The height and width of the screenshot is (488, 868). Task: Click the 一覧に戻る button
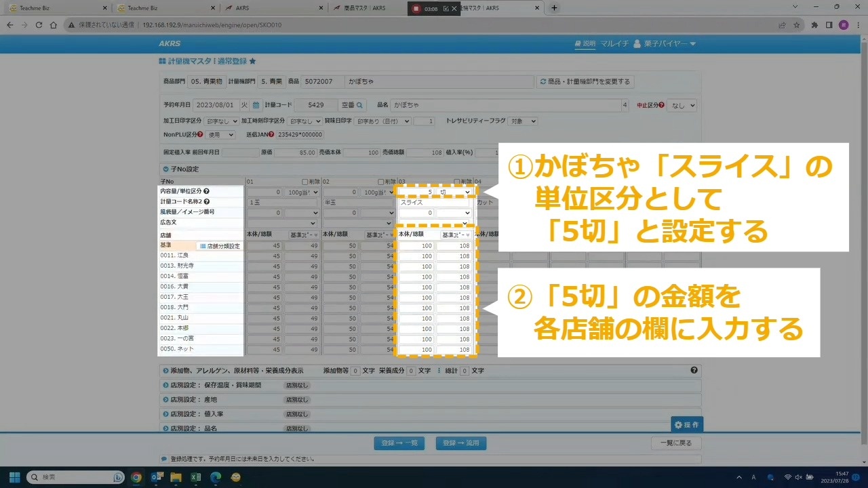[675, 443]
